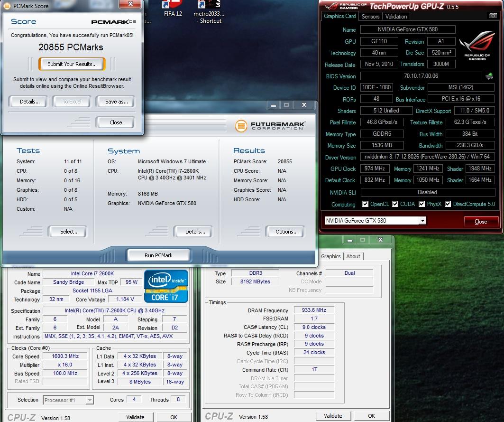Select the Graphics Card tab in GPU-Z
The height and width of the screenshot is (422, 504).
tap(339, 16)
